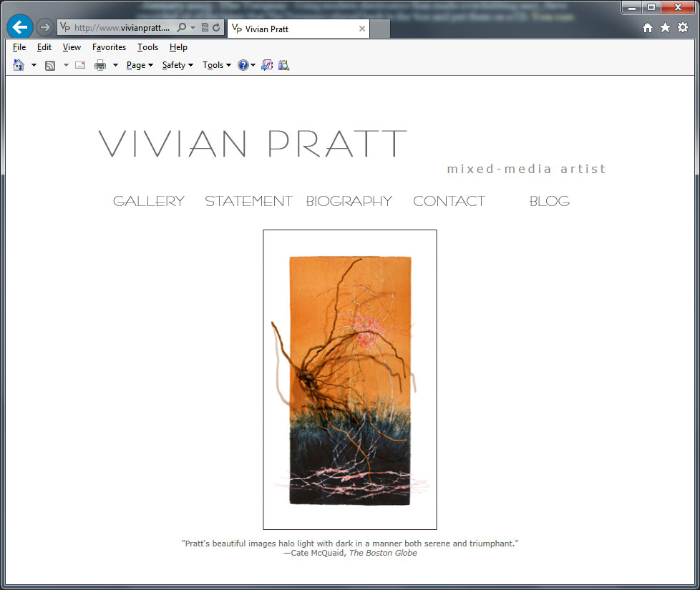Open the View menu
The height and width of the screenshot is (590, 700).
72,47
